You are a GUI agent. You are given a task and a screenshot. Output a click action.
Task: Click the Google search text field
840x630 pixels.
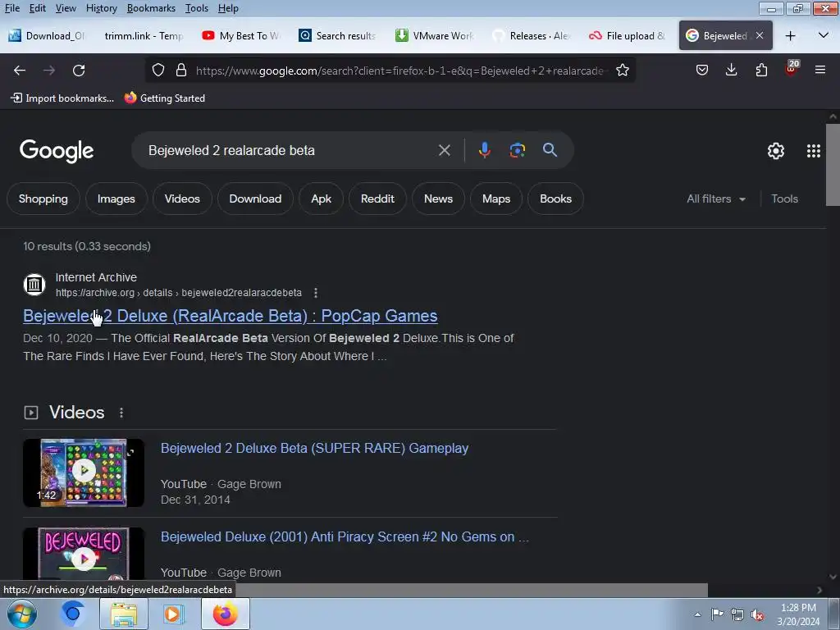pos(290,151)
